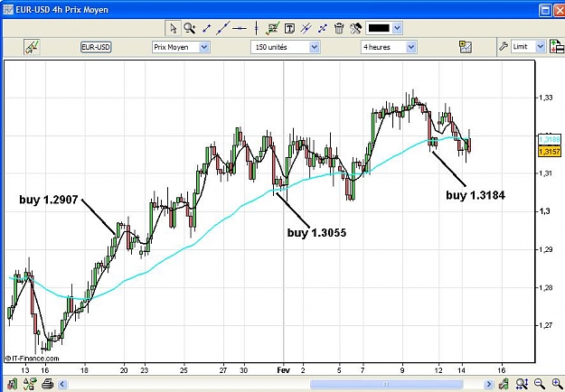Click the scrollbar left arrow
Viewport: 565px width, 392px height.
[x=62, y=384]
